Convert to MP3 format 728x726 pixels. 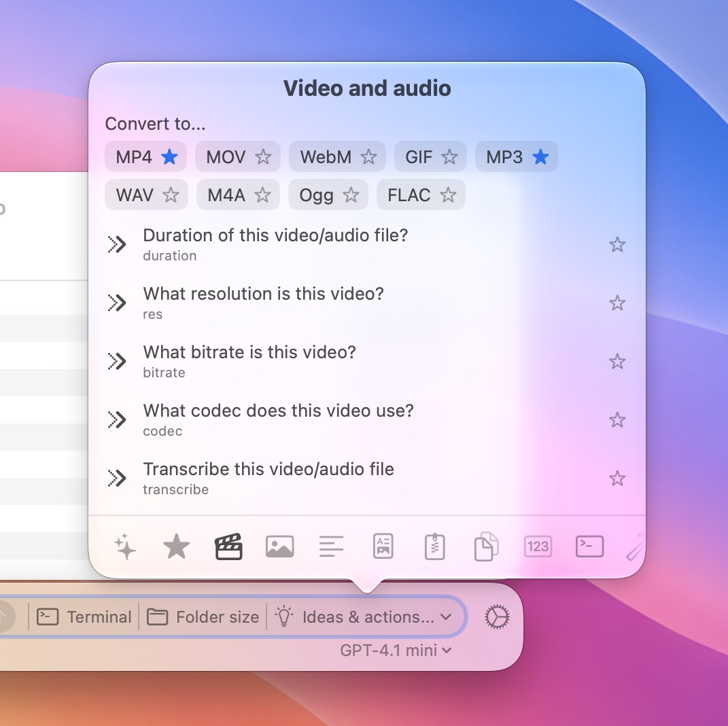point(504,157)
